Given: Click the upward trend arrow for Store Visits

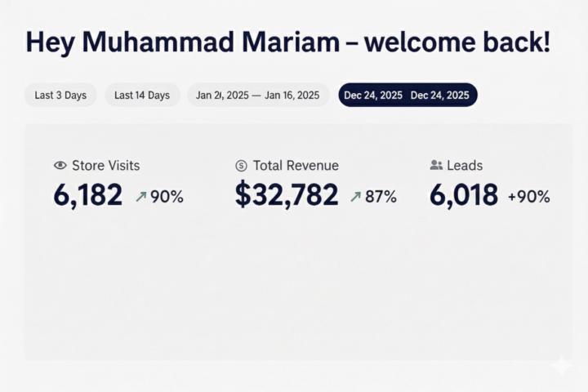Looking at the screenshot, I should click(x=140, y=197).
